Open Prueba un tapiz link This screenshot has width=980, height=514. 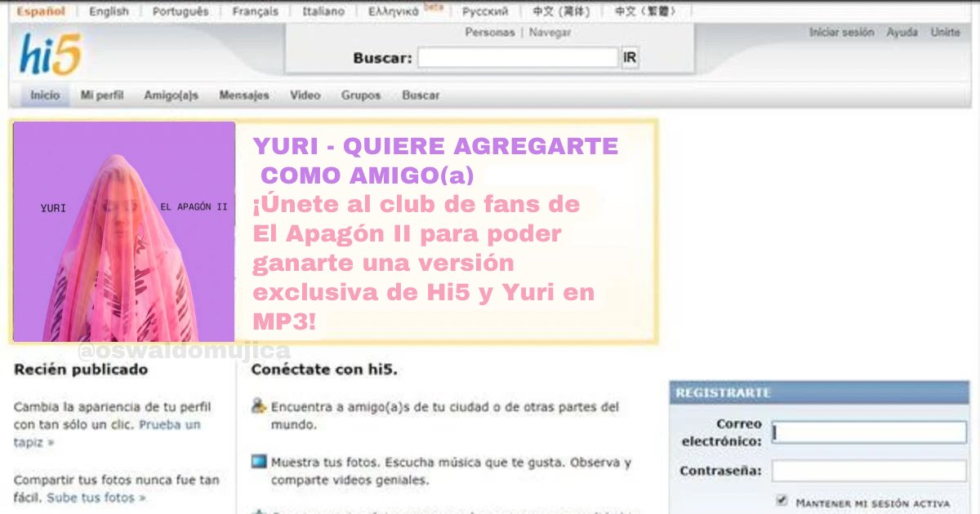[x=107, y=433]
